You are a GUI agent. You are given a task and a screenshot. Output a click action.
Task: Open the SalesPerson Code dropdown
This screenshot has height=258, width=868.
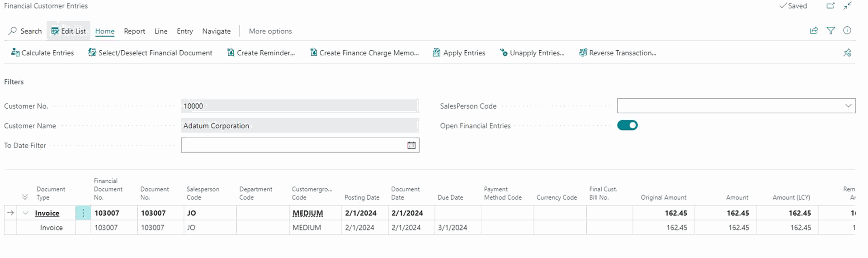click(848, 106)
